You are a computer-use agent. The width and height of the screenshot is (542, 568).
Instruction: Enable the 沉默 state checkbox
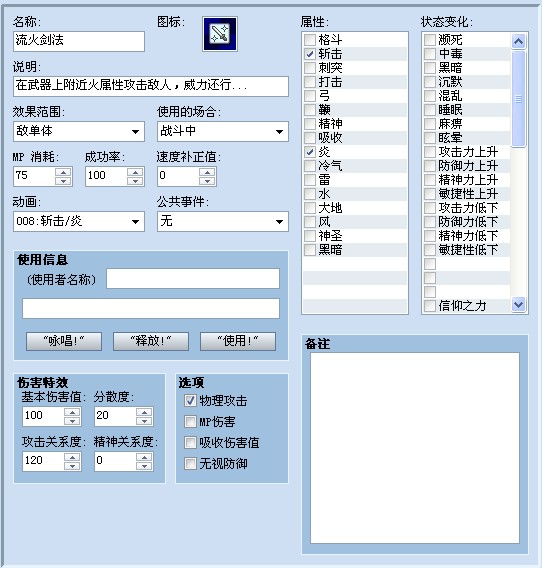click(x=430, y=82)
